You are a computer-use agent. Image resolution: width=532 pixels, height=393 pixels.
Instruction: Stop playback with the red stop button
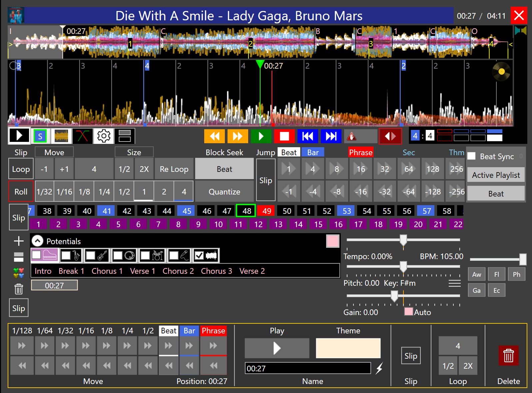click(284, 136)
